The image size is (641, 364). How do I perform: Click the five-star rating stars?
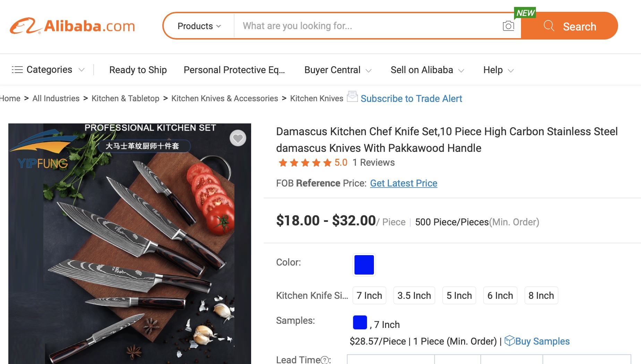pyautogui.click(x=305, y=163)
